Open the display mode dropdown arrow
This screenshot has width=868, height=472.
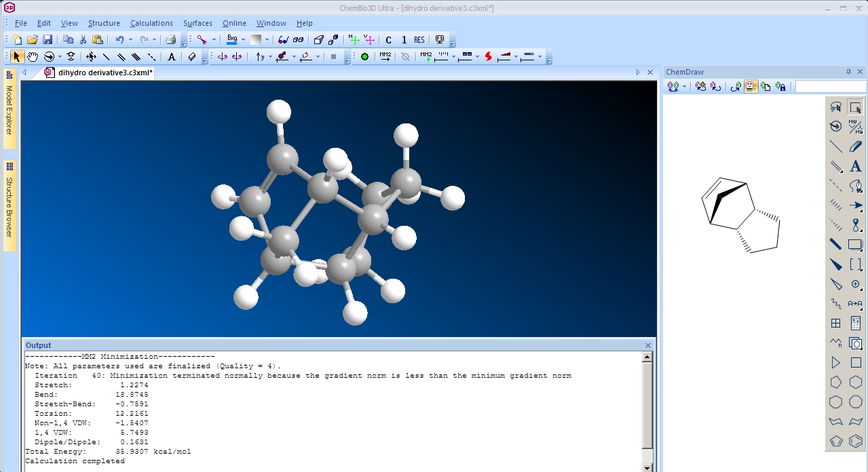click(214, 40)
